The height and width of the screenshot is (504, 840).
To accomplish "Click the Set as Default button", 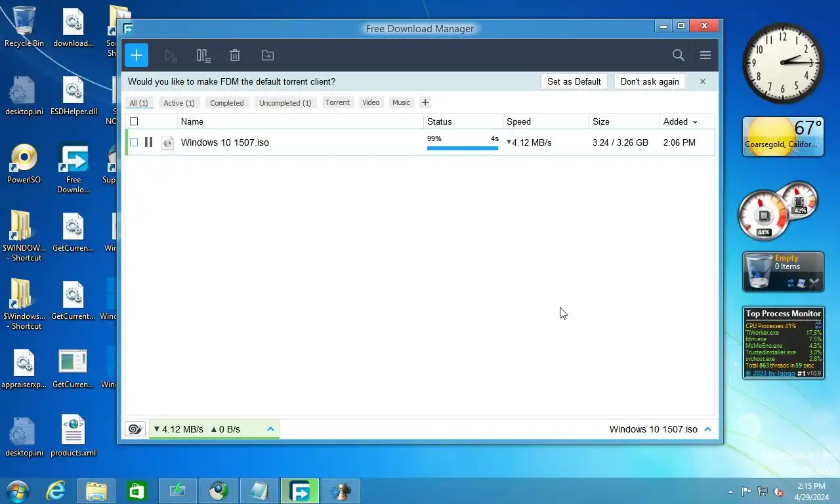I will click(x=574, y=81).
